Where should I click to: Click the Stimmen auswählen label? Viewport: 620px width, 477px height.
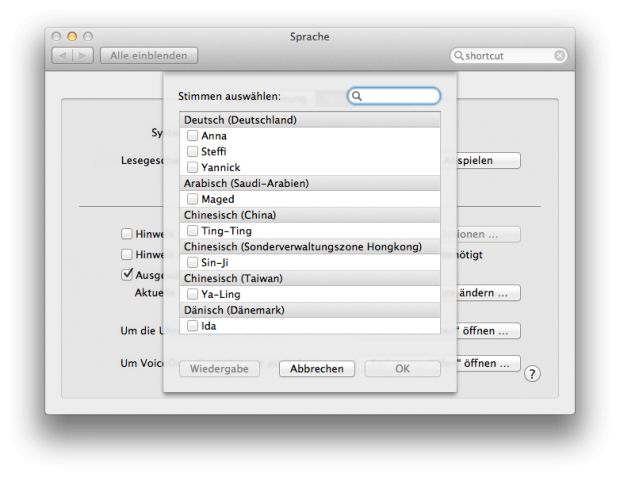point(229,96)
